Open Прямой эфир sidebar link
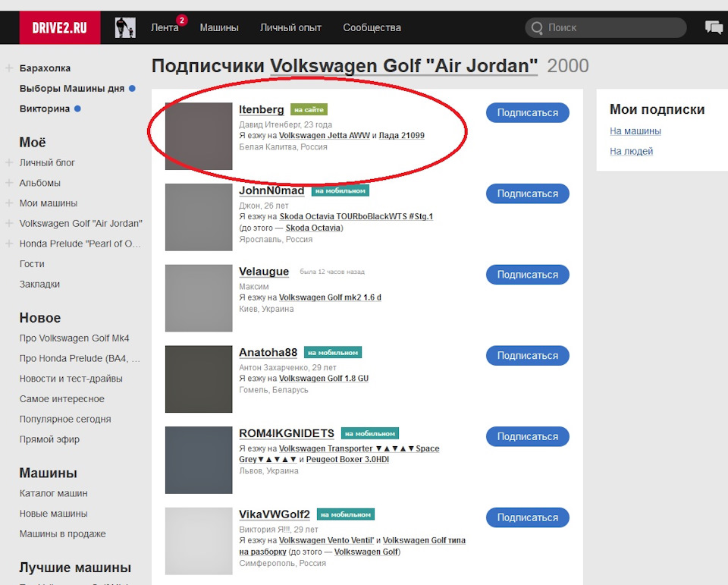 (x=49, y=439)
